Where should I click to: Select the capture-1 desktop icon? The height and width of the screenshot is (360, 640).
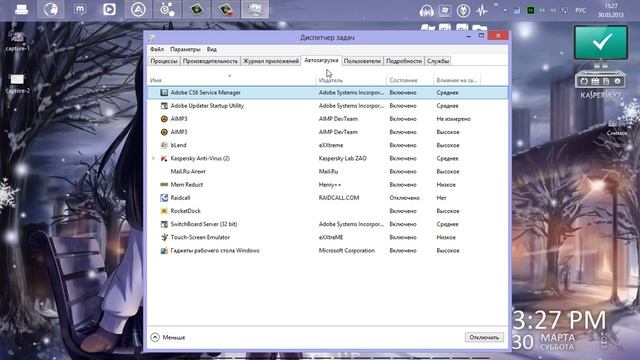17,41
